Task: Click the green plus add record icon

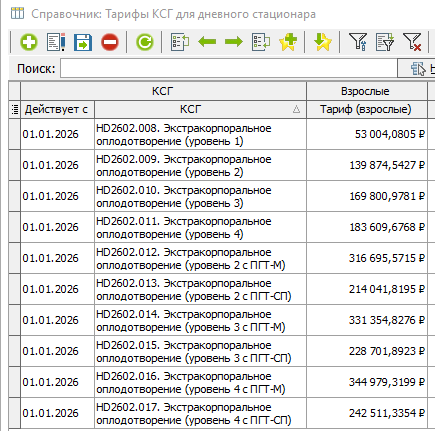Action: tap(29, 42)
